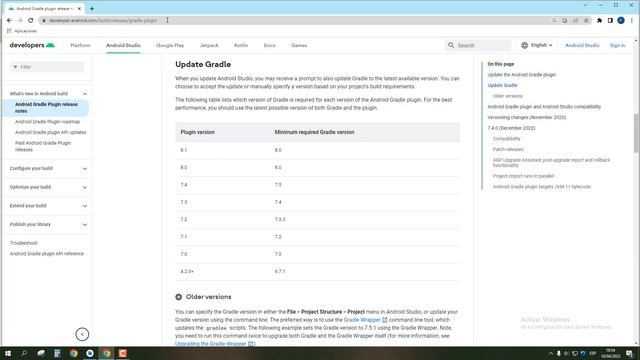Click the filter funnel icon in sidebar
This screenshot has height=360, width=640.
(x=15, y=67)
